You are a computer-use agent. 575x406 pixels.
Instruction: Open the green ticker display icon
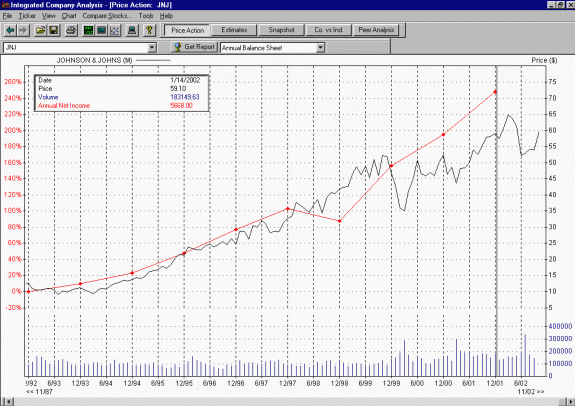pyautogui.click(x=88, y=30)
